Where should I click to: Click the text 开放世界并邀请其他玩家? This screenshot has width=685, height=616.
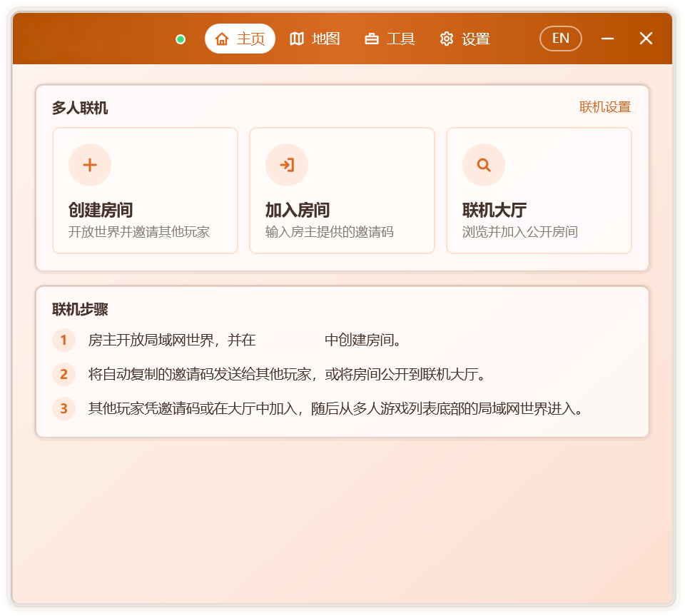(139, 231)
